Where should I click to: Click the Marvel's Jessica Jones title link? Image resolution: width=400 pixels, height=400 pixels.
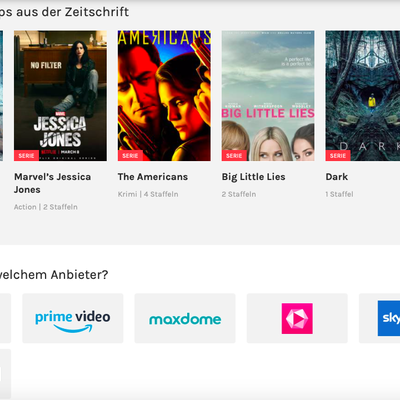(x=52, y=183)
